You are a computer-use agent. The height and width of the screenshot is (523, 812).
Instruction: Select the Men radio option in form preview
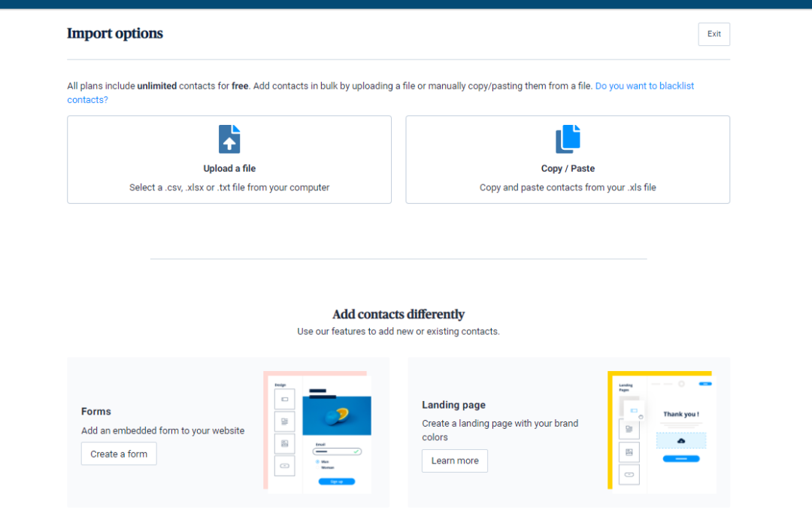(x=318, y=461)
